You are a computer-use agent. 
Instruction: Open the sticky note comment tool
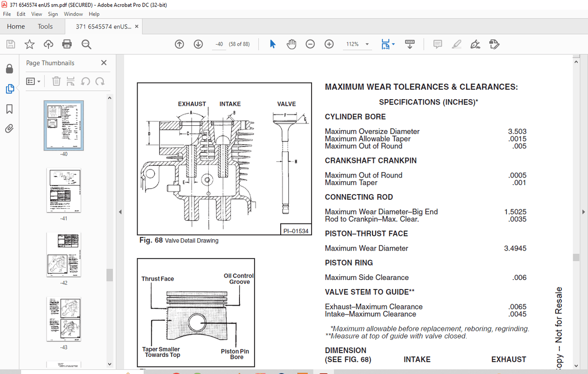coord(437,44)
